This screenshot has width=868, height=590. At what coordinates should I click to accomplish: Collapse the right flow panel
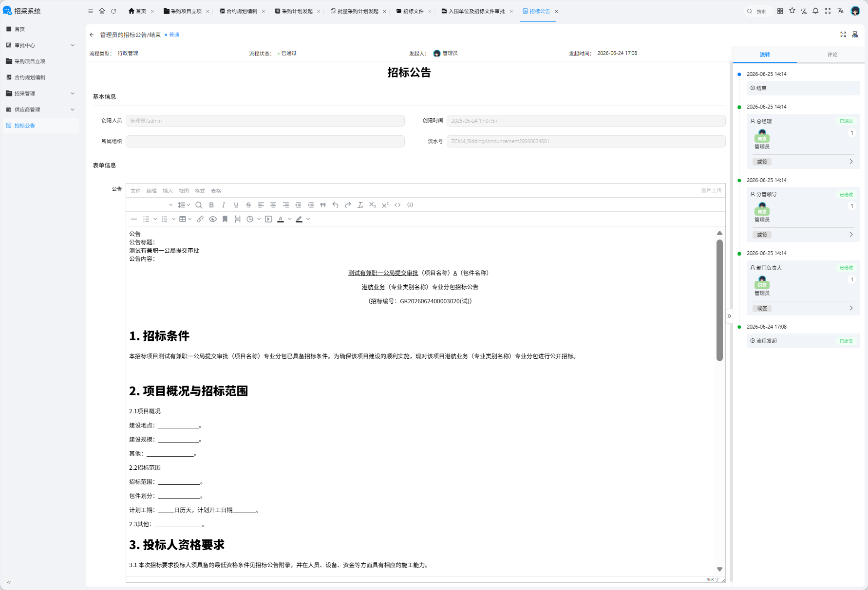point(729,316)
